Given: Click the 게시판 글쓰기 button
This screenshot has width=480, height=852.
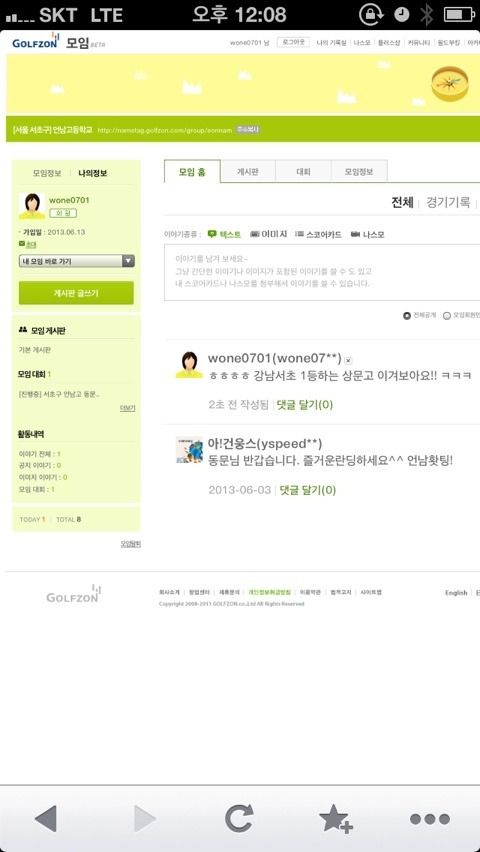Looking at the screenshot, I should [x=76, y=293].
